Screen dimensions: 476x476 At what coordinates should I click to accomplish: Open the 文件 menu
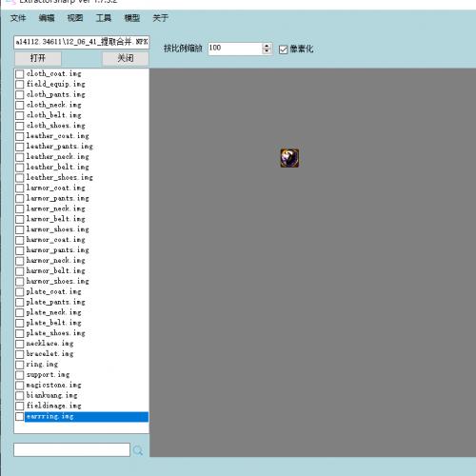pos(18,18)
